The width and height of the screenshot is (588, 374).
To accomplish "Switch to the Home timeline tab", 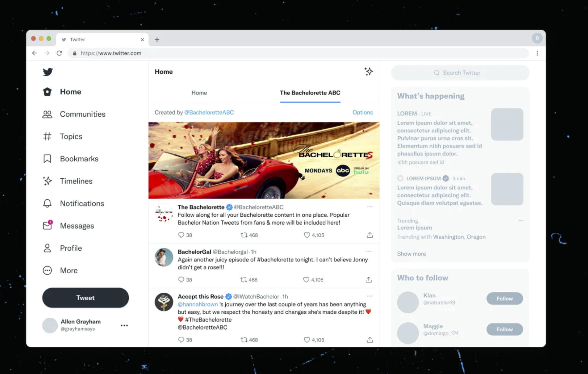I will point(199,93).
